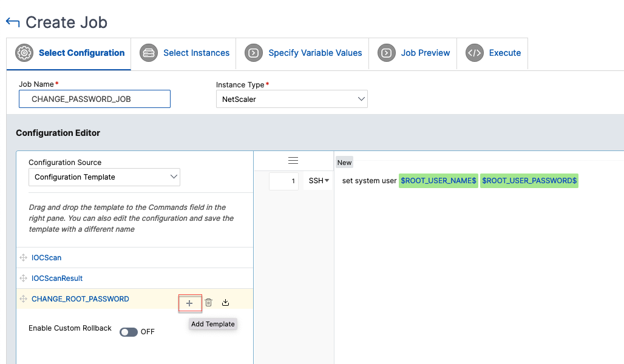Click the Select Instances server icon

[x=149, y=53]
